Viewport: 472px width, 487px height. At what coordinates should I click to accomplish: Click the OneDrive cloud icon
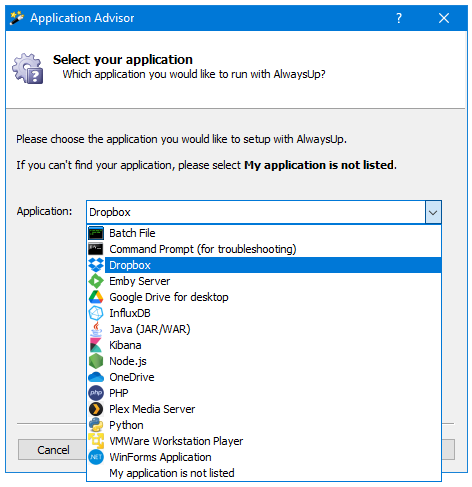pyautogui.click(x=96, y=377)
